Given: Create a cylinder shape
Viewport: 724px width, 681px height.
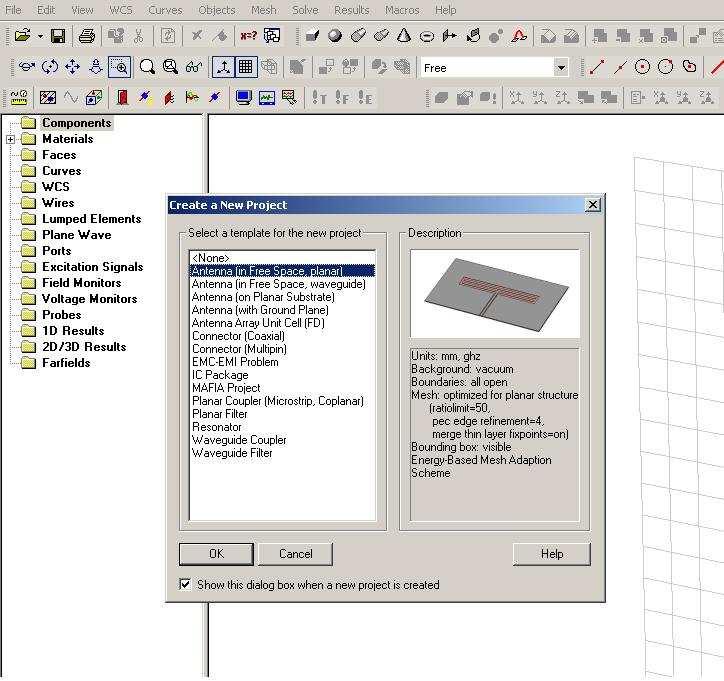Looking at the screenshot, I should pos(358,36).
